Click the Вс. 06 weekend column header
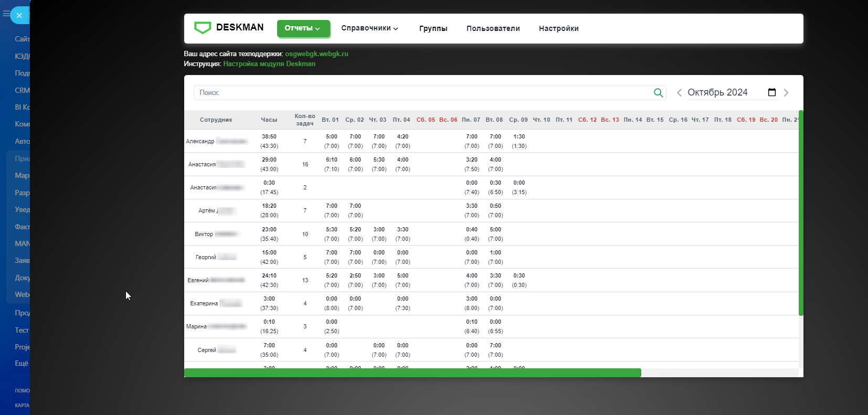Viewport: 868px width, 415px height. [x=448, y=120]
